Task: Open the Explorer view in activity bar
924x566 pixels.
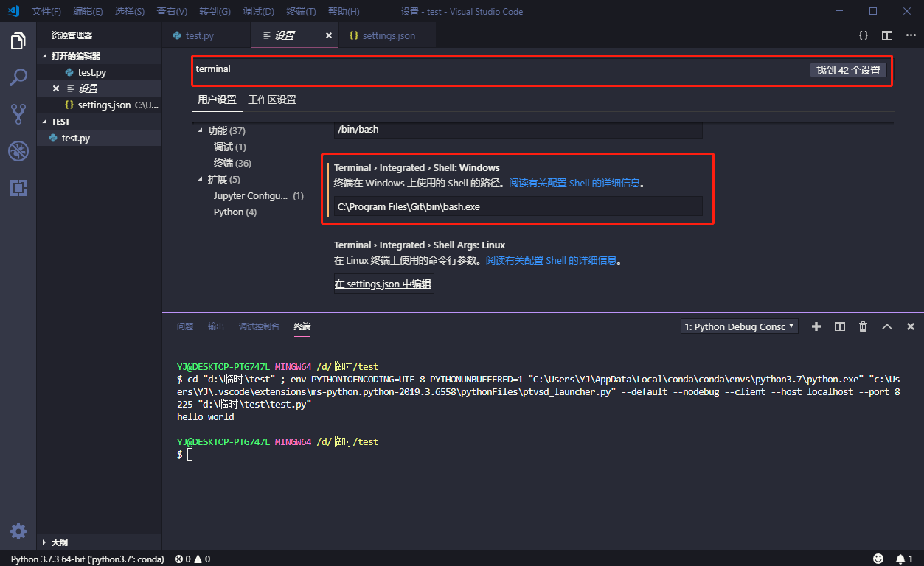Action: point(18,41)
